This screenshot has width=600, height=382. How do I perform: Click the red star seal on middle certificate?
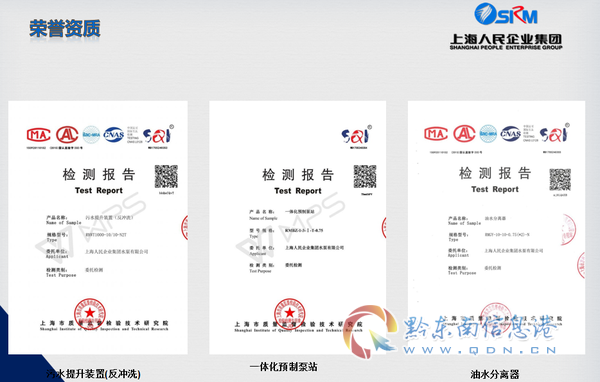(x=290, y=313)
